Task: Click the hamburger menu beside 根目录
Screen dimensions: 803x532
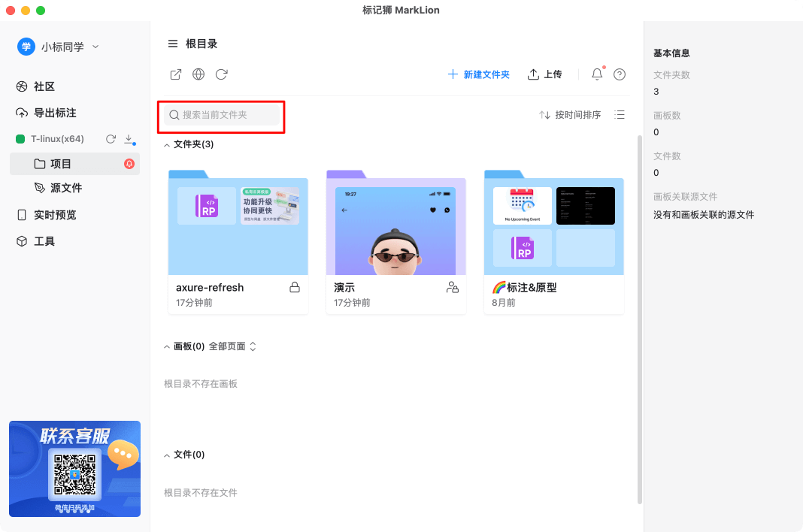Action: click(173, 43)
